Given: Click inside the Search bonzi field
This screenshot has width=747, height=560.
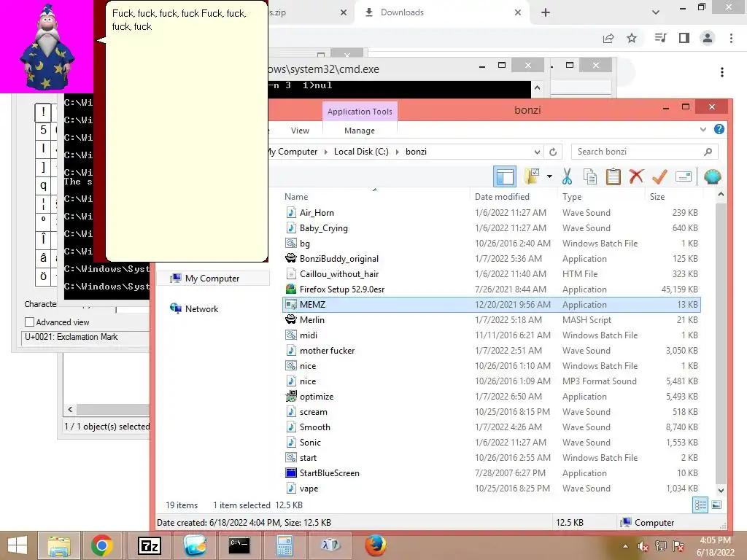Looking at the screenshot, I should [x=644, y=152].
